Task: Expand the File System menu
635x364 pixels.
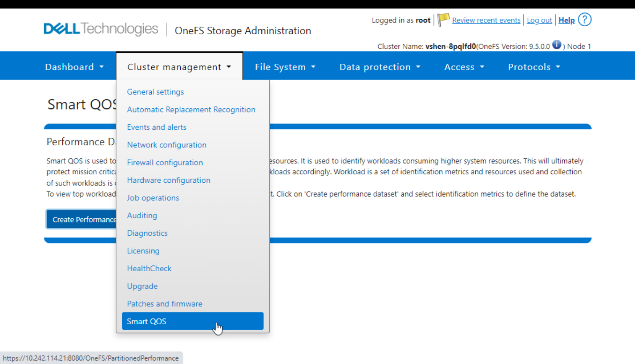Action: [x=285, y=67]
